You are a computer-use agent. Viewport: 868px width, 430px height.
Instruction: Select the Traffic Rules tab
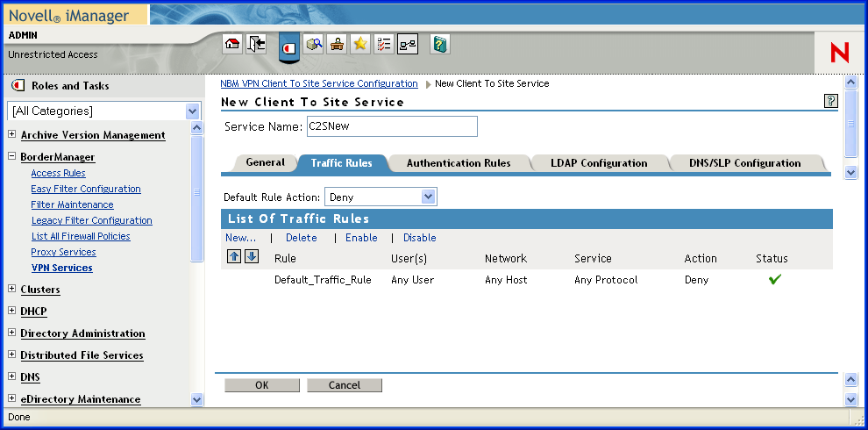pos(342,163)
